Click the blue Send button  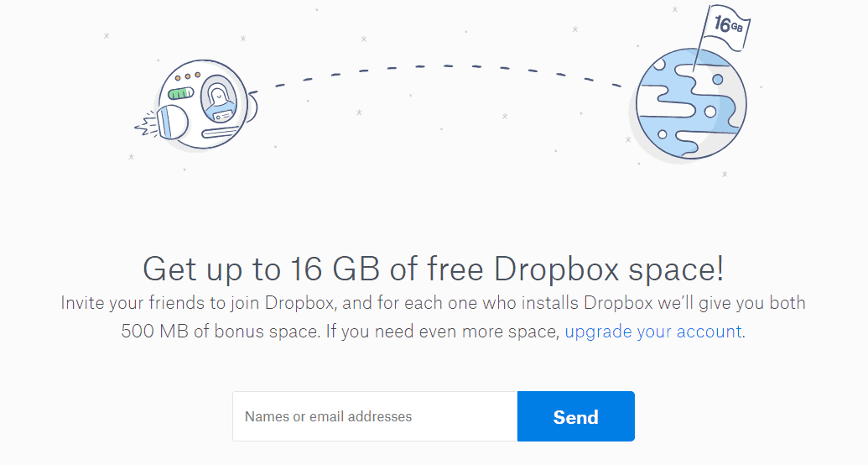click(x=575, y=416)
